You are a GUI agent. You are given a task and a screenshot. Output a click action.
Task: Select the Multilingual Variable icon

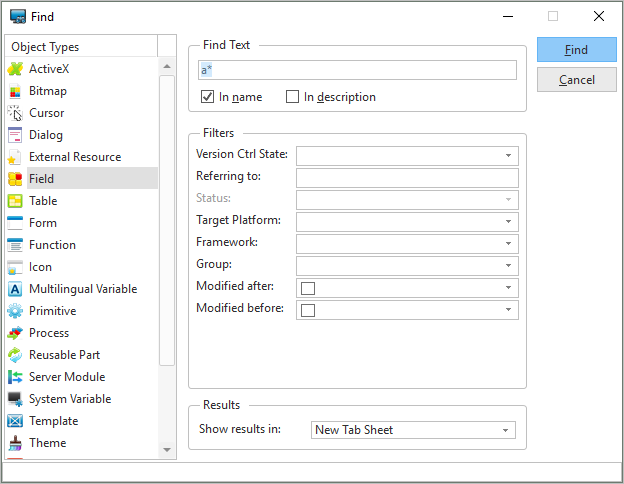[15, 289]
